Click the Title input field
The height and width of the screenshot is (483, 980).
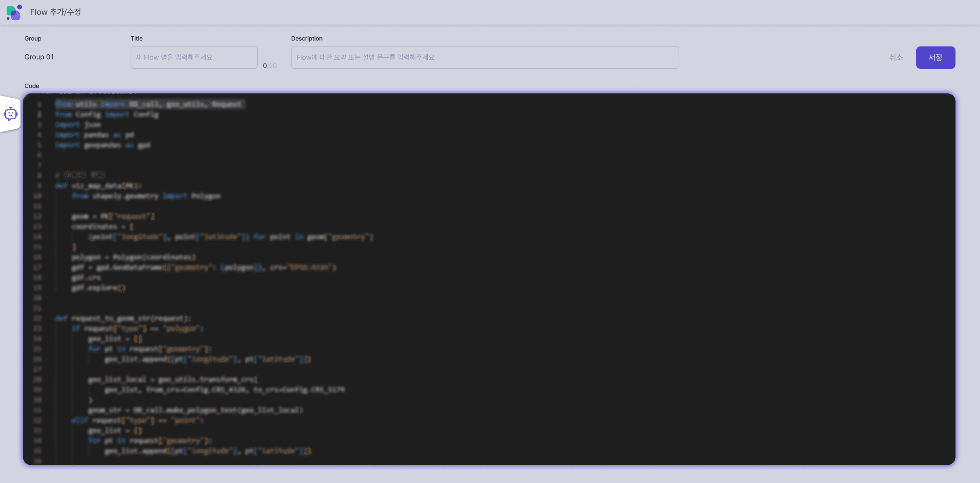[194, 57]
